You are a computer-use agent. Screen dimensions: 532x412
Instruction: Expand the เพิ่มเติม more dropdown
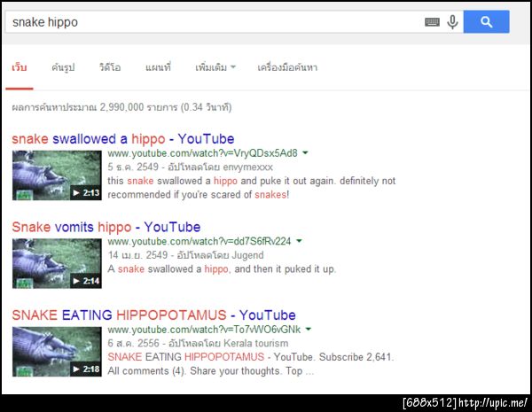(215, 67)
